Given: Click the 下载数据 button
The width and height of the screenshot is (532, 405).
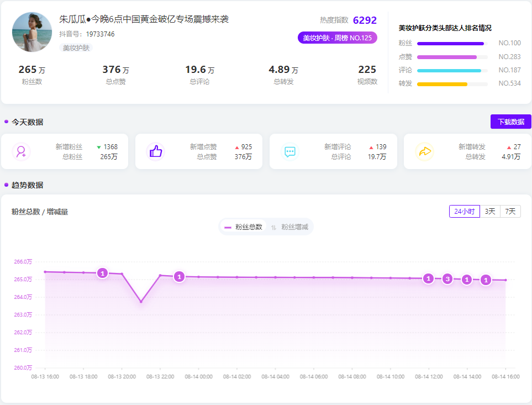Looking at the screenshot, I should click(510, 122).
